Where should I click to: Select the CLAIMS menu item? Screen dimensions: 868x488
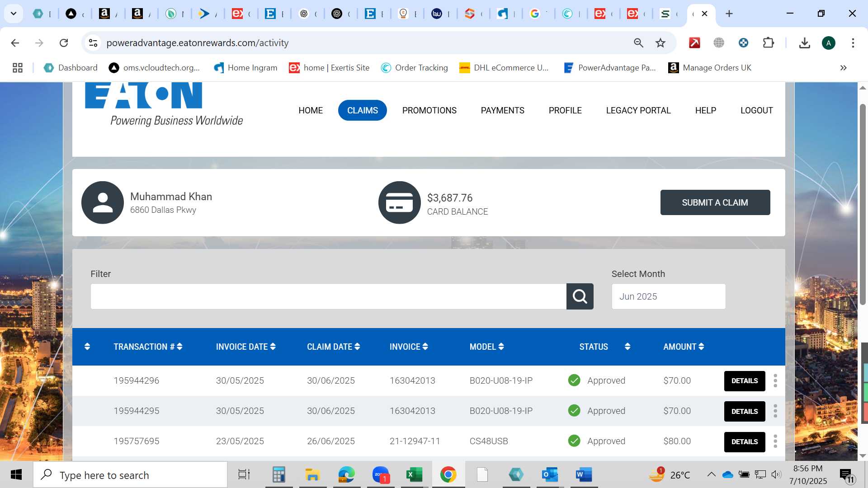click(x=362, y=110)
